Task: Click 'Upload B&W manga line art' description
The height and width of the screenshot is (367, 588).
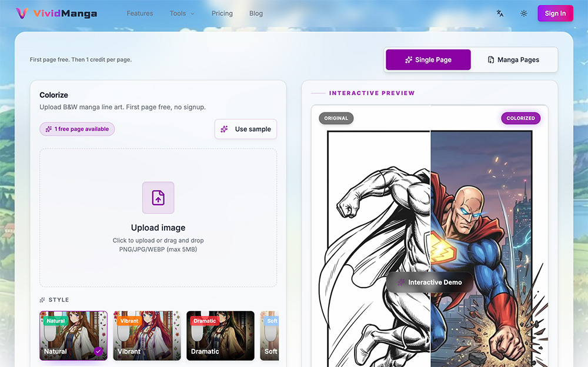Action: [x=123, y=107]
